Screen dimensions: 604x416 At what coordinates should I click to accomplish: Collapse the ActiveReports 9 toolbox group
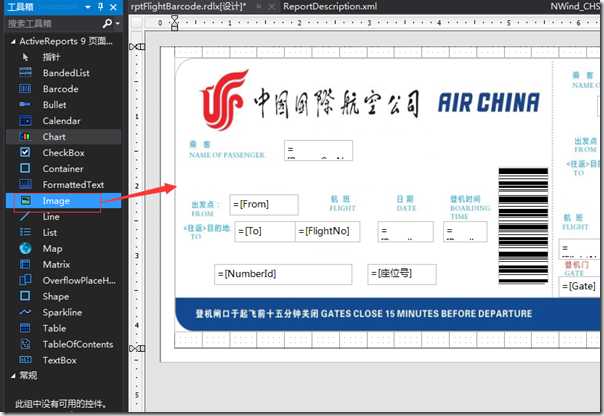pos(13,42)
